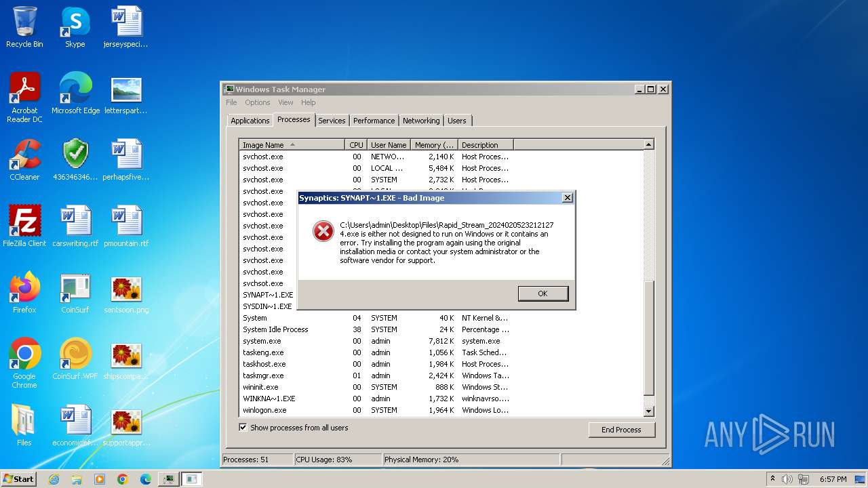Image resolution: width=868 pixels, height=488 pixels.
Task: Launch the CCleaner desktop shortcut
Action: point(24,160)
